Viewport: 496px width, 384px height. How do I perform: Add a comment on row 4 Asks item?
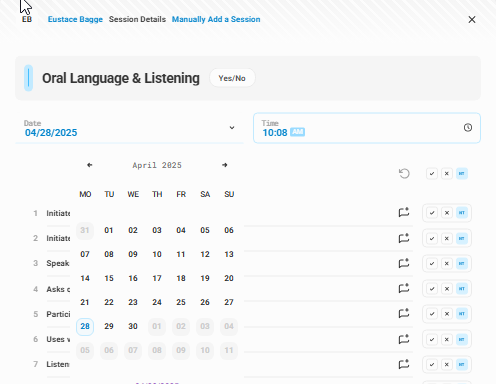tap(404, 288)
